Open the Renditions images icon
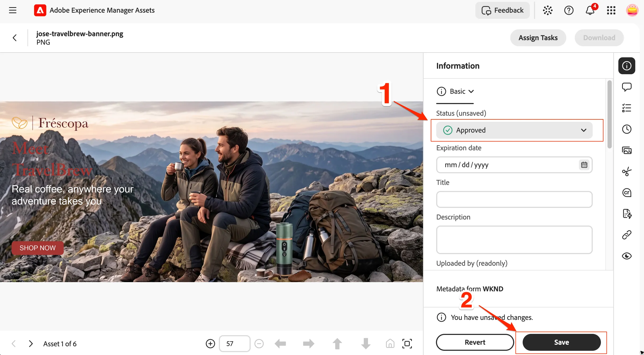The width and height of the screenshot is (644, 355). (x=627, y=150)
